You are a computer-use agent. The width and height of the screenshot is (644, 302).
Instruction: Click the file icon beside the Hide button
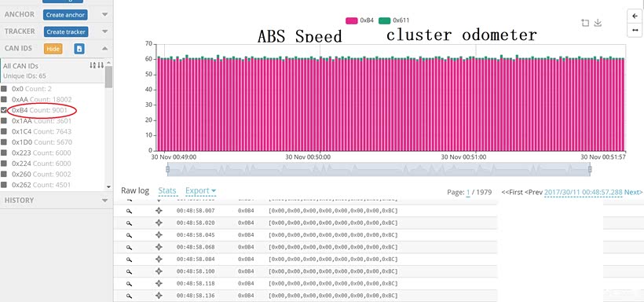click(79, 49)
